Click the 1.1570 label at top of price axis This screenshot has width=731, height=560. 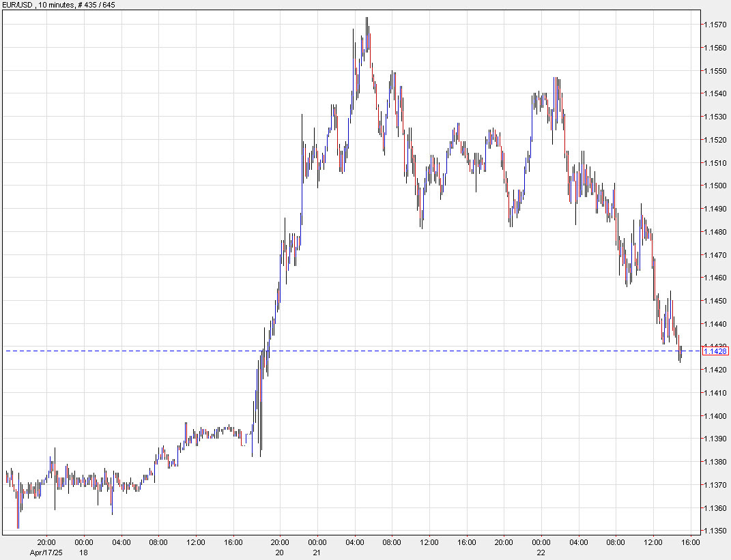point(715,24)
